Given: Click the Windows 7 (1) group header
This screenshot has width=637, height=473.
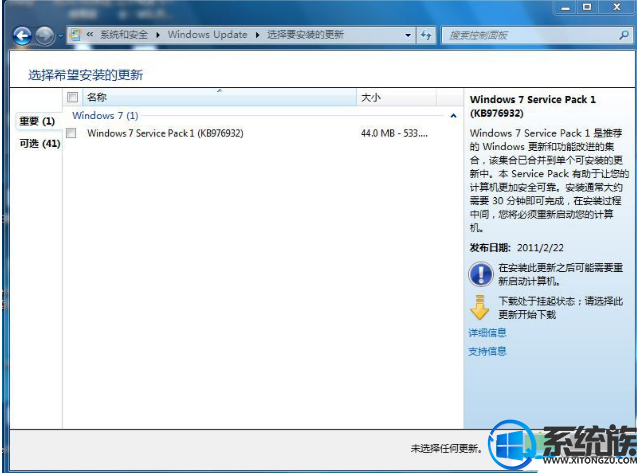Looking at the screenshot, I should [x=105, y=115].
